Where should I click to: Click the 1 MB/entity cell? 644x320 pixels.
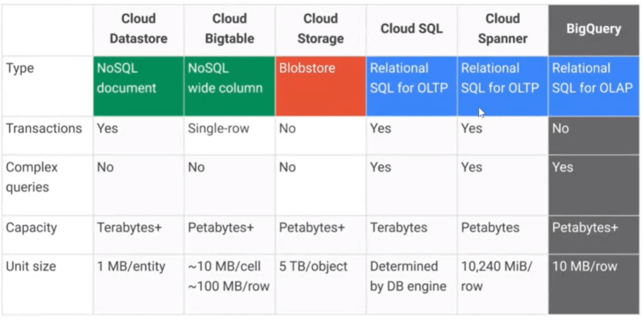pos(131,266)
